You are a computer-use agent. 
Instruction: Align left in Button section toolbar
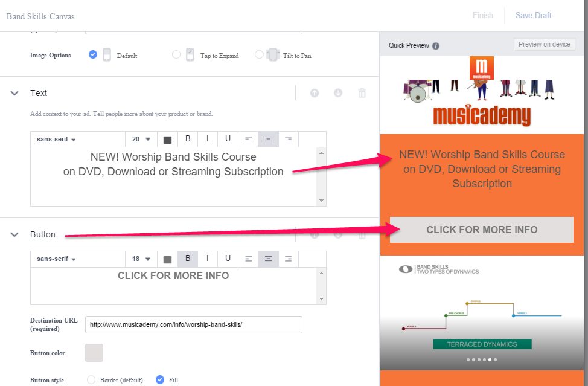coord(248,259)
